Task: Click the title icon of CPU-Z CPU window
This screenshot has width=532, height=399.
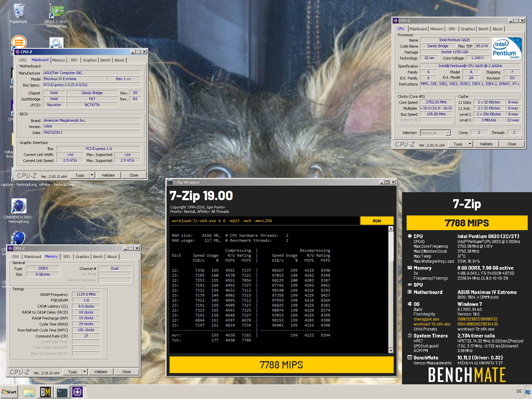Action: click(396, 21)
